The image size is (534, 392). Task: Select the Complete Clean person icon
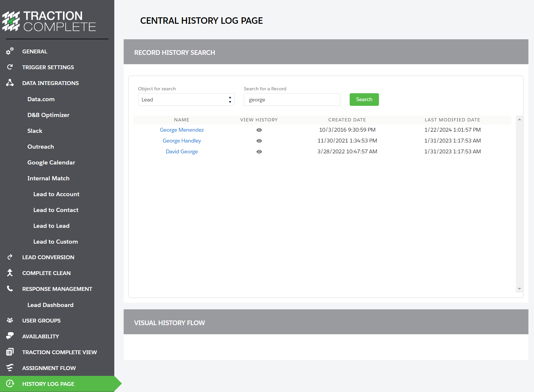tap(10, 273)
